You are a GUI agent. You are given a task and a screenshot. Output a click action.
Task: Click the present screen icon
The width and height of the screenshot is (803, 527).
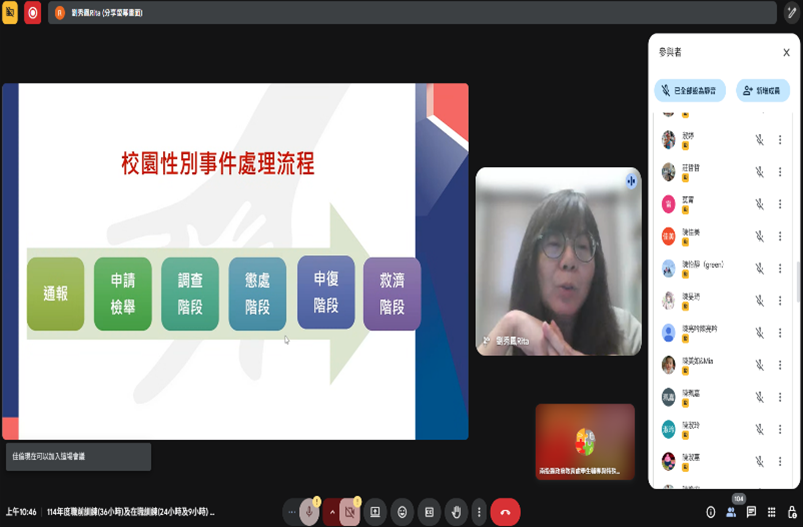[x=375, y=511]
